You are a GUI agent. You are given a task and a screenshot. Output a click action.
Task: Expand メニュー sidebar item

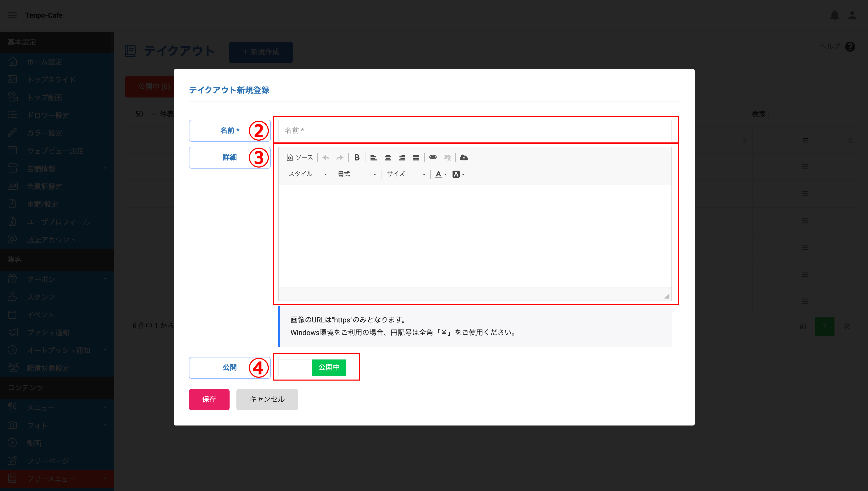point(57,408)
